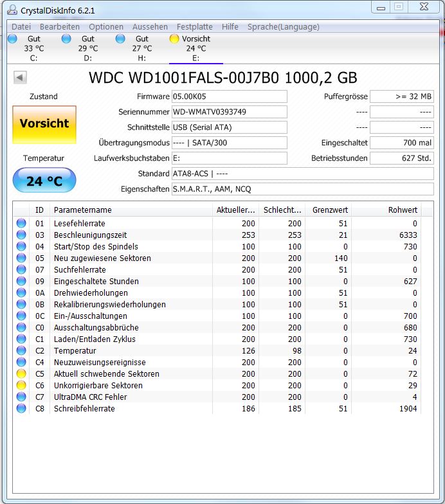Screen dimensions: 445x504
Task: Click the Rohwert column header
Action: [386, 210]
